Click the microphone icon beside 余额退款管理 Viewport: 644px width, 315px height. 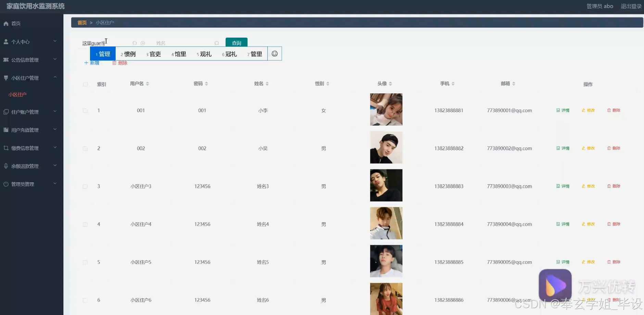click(x=5, y=166)
